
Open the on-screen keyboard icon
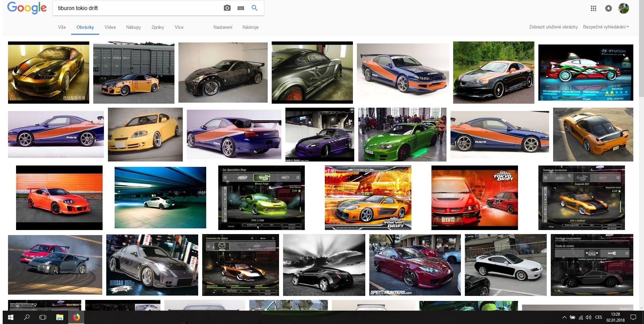pyautogui.click(x=241, y=8)
